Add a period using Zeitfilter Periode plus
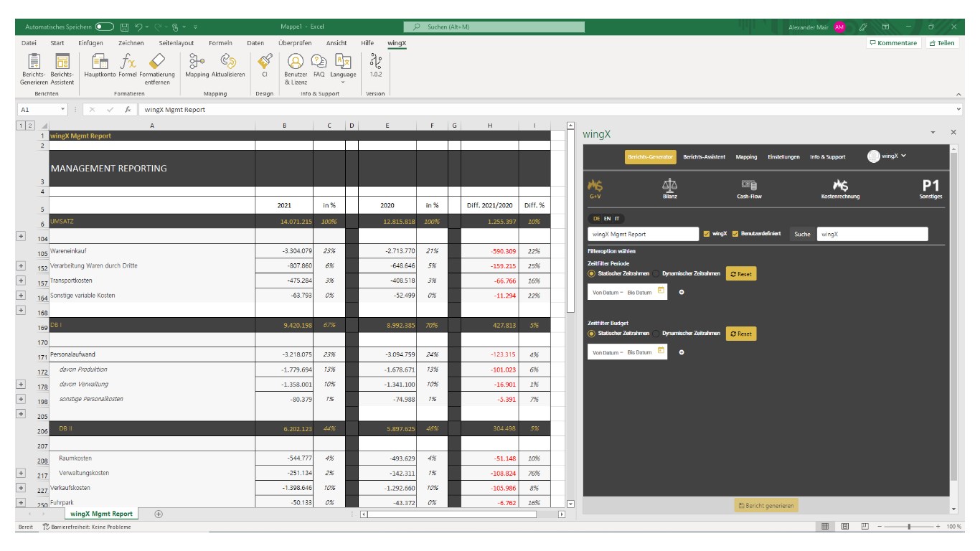The image size is (980, 551). pyautogui.click(x=682, y=292)
